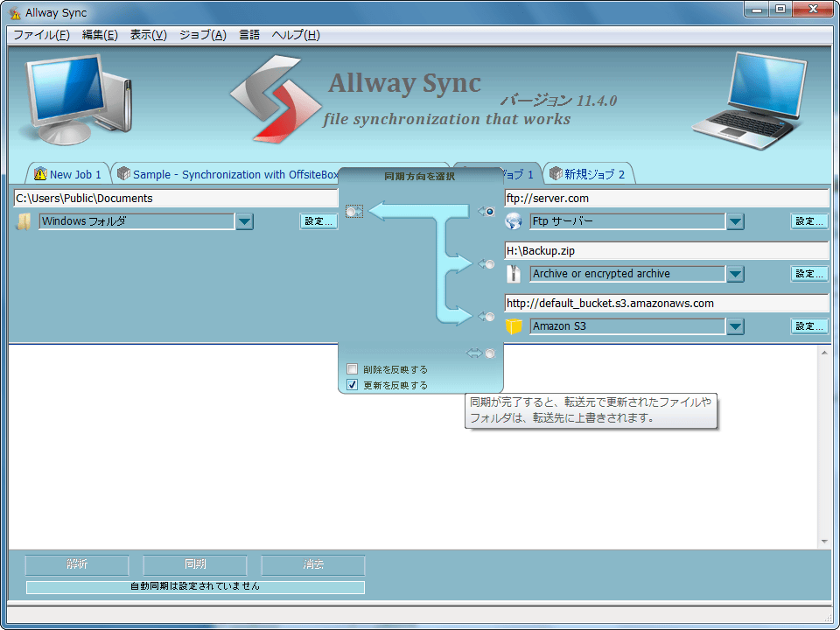Switch to the New Job 1 tab
Screen dimensions: 840x630
click(x=68, y=174)
